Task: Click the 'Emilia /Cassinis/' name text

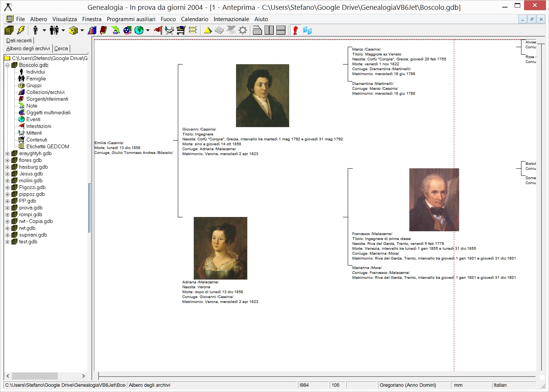Action: click(109, 143)
